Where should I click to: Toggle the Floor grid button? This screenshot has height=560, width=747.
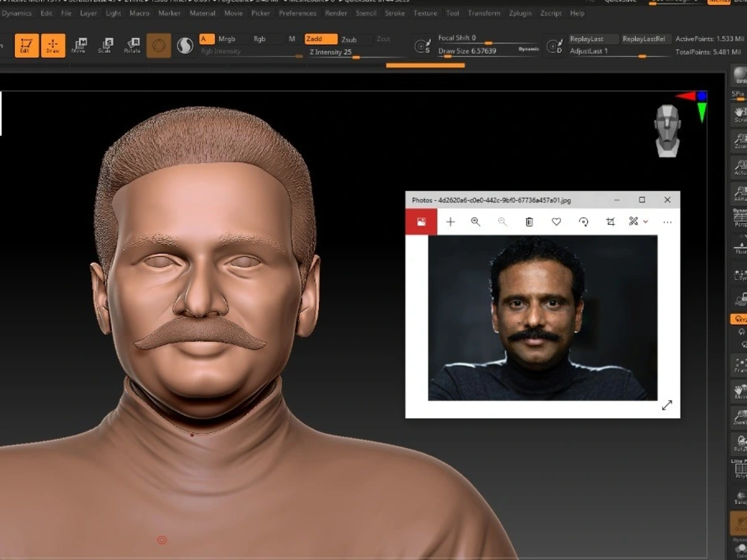(740, 247)
